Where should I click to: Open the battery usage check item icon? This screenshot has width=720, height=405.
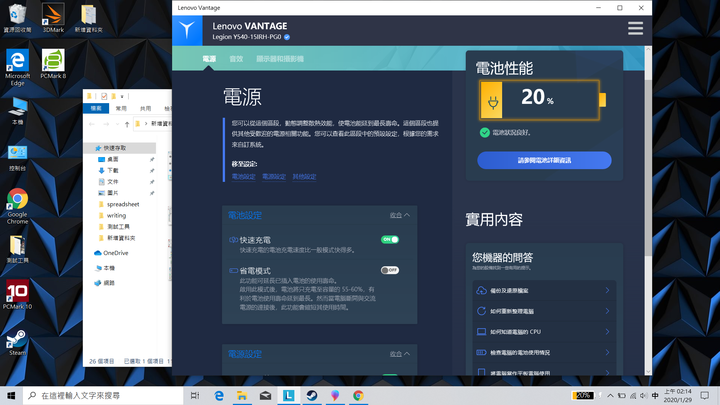(481, 352)
